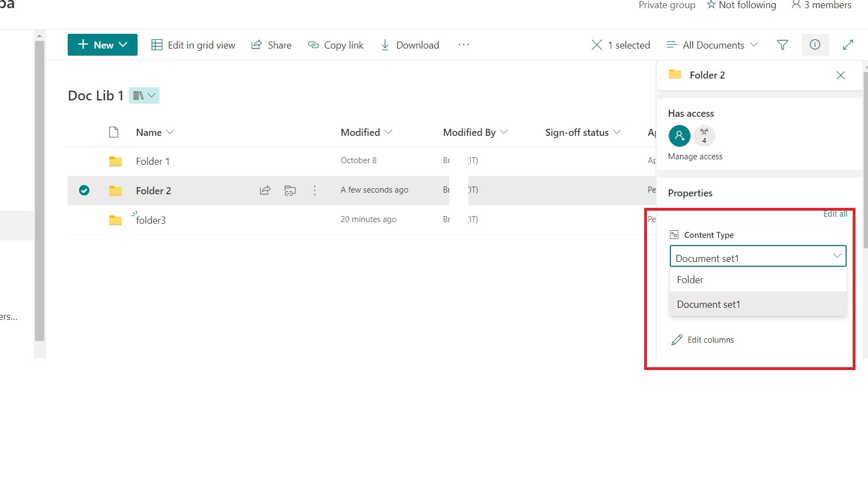Open the Modified By column header menu

pyautogui.click(x=475, y=132)
